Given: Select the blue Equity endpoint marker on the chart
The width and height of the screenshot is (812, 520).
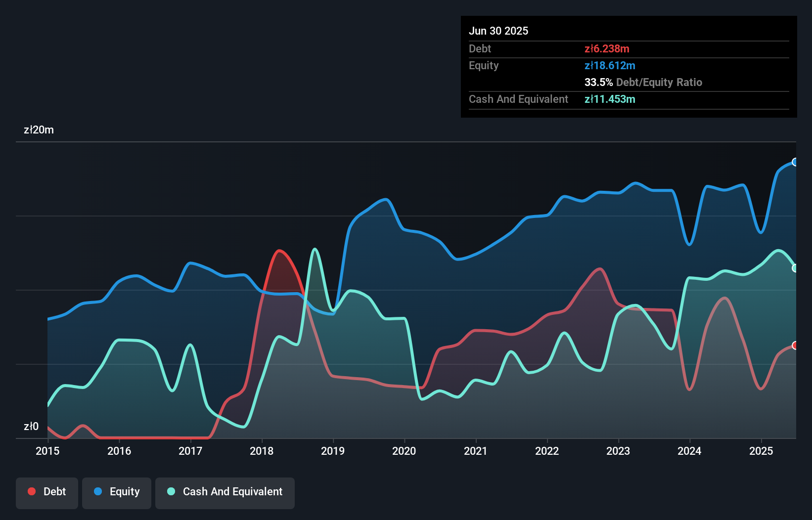Looking at the screenshot, I should coord(795,162).
